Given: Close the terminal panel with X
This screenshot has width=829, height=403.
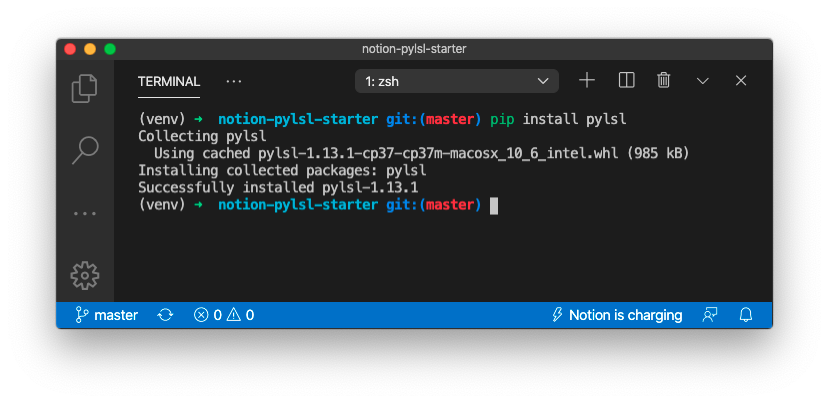Looking at the screenshot, I should point(741,80).
